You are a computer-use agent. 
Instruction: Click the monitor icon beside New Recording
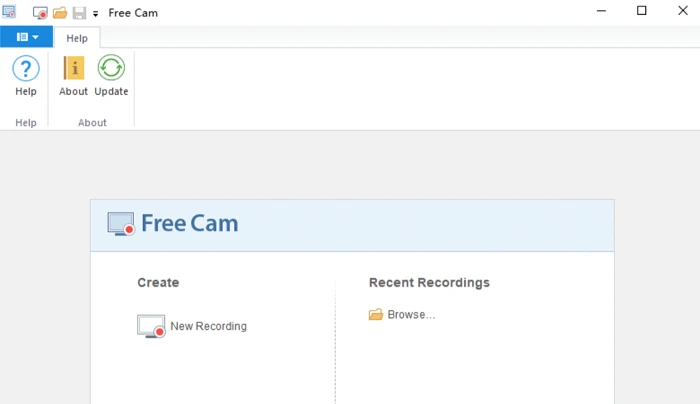point(151,326)
